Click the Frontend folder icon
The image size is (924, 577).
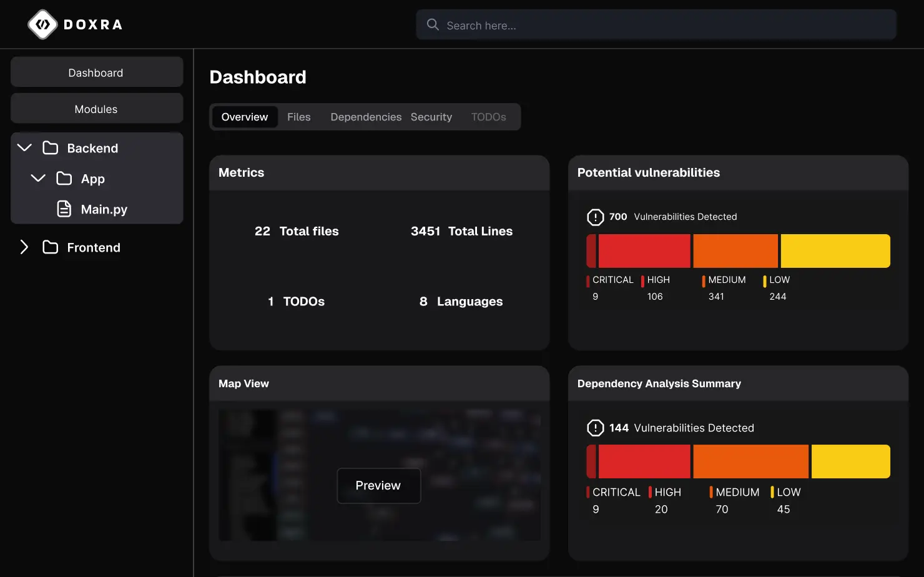coord(51,247)
